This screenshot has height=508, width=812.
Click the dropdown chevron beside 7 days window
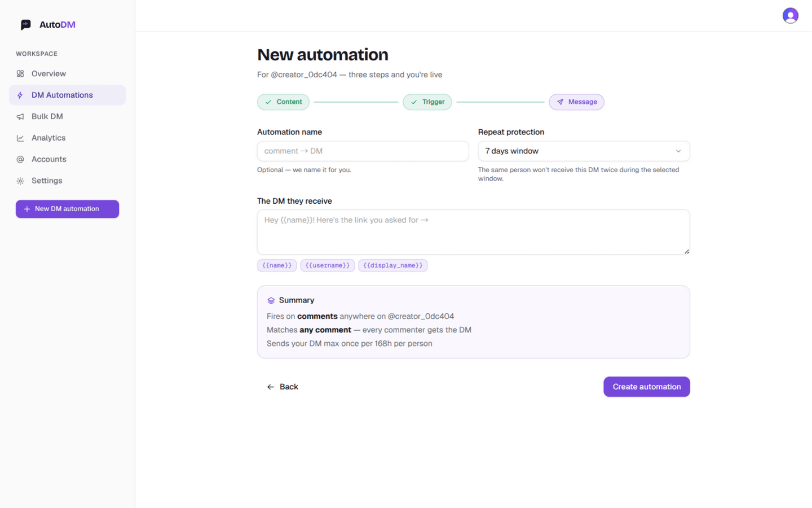tap(678, 151)
